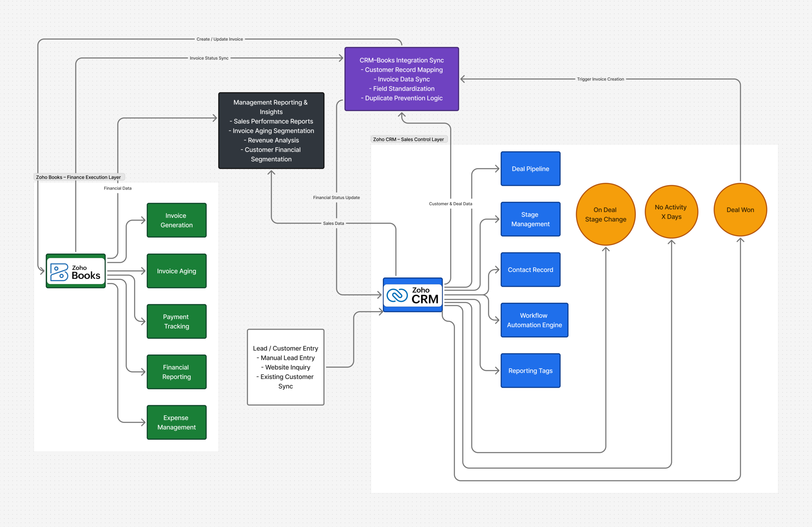
Task: Select the On Deal Stage Change circle
Action: pyautogui.click(x=605, y=214)
